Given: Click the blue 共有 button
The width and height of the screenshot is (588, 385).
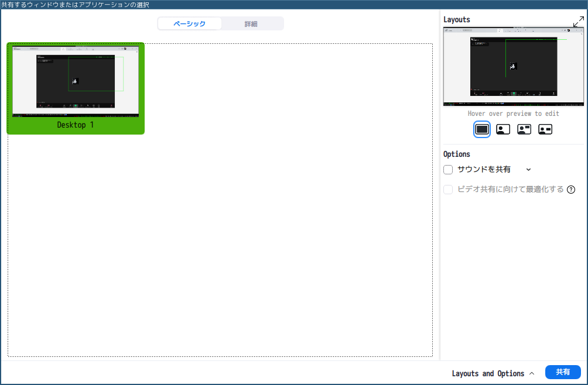Looking at the screenshot, I should (x=563, y=372).
